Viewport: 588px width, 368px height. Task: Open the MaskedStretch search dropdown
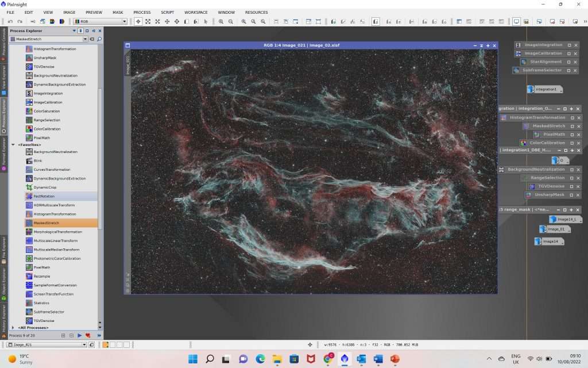(85, 39)
